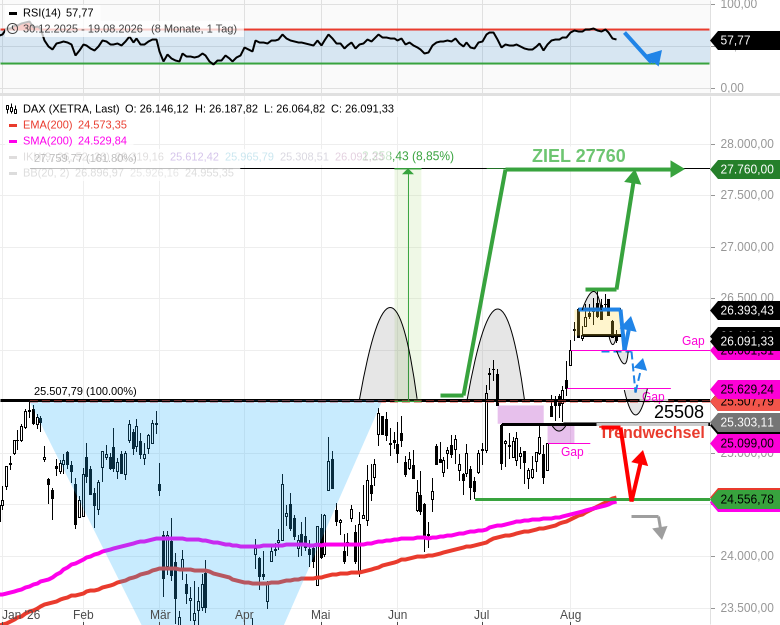780x625 pixels.
Task: Click the clock icon beside the date range
Action: tap(13, 28)
